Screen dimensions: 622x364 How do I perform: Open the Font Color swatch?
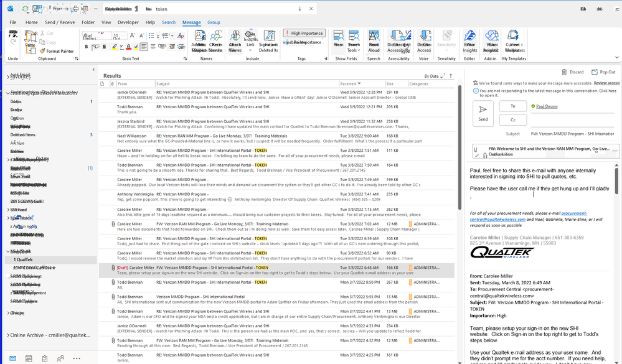pos(128,47)
